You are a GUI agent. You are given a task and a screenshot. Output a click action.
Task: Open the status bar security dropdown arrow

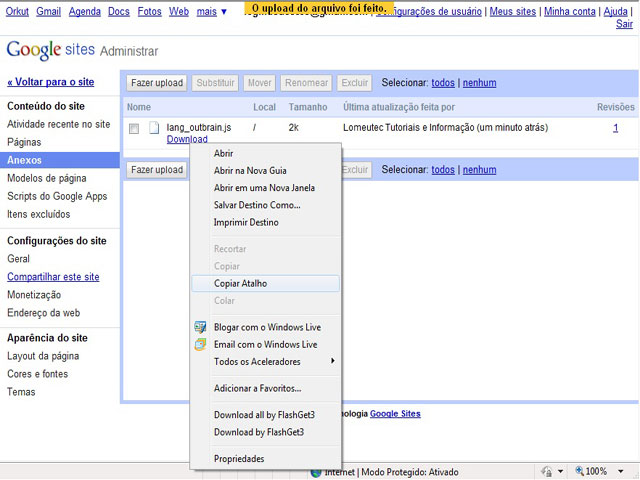[x=560, y=471]
